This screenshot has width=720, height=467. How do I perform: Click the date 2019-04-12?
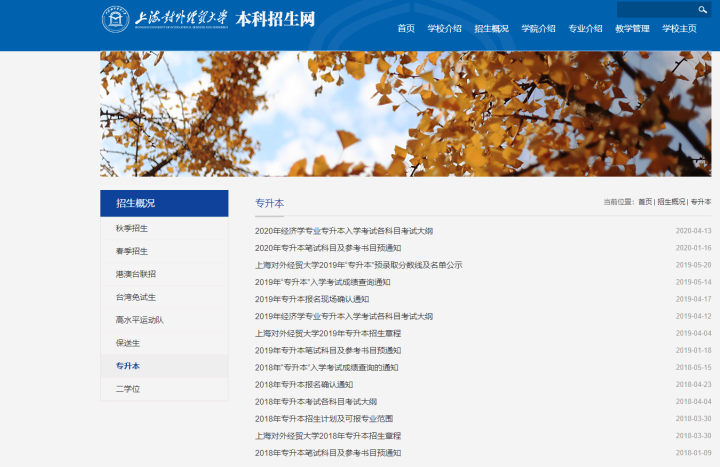tap(693, 316)
